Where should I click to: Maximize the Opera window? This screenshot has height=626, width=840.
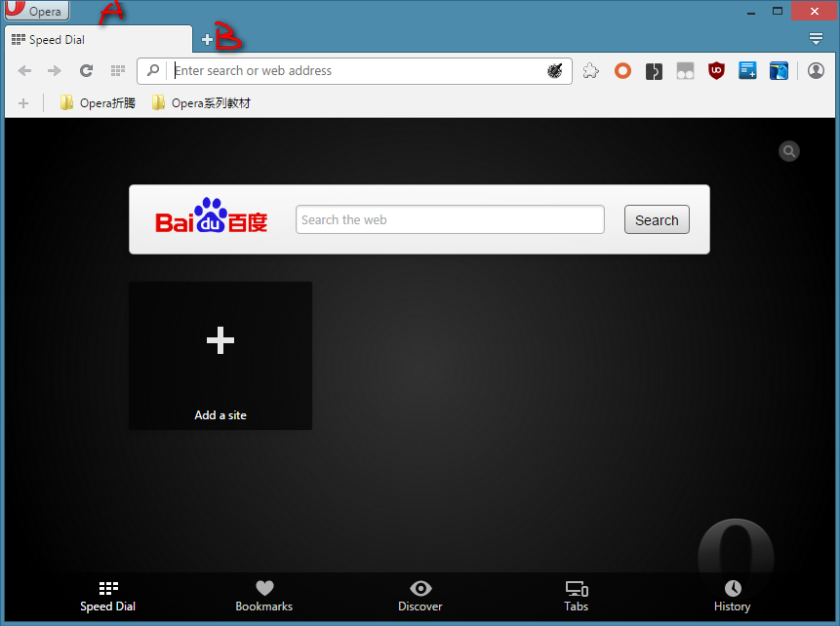click(778, 11)
